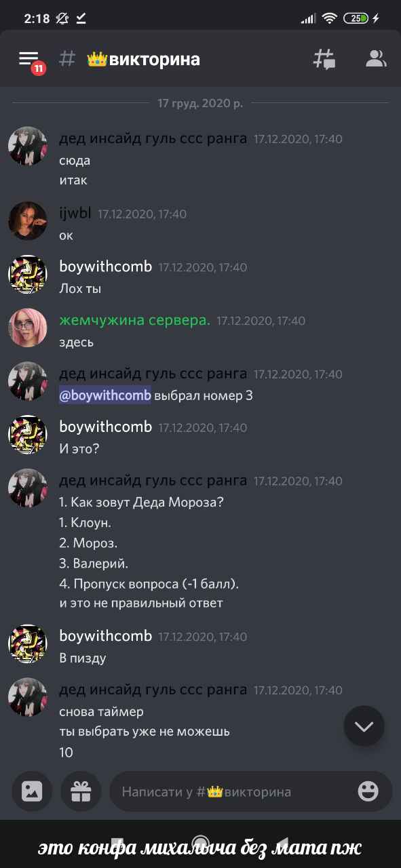The image size is (401, 868).
Task: Open boywithcomb avatar next to "Лох ты"
Action: pos(28,275)
